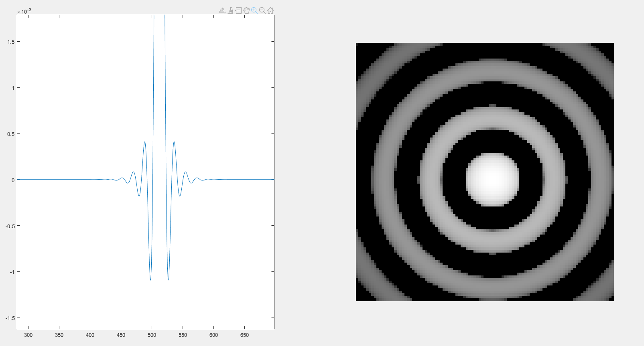
Task: Click the x-axis tick label 550
Action: 183,335
